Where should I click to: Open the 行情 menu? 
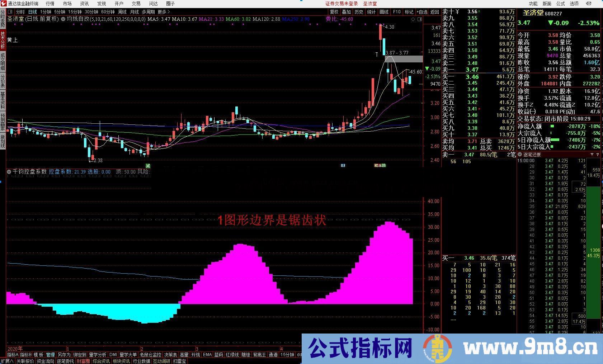tap(50, 4)
